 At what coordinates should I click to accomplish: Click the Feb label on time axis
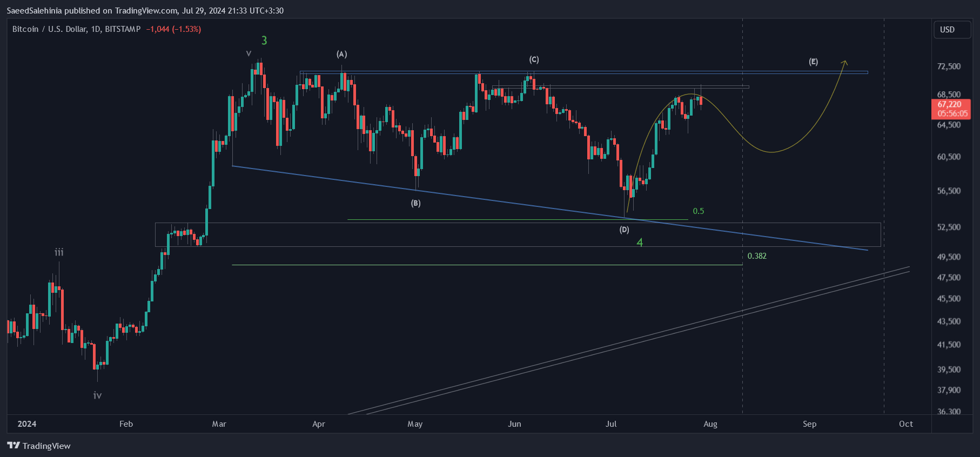tap(126, 424)
